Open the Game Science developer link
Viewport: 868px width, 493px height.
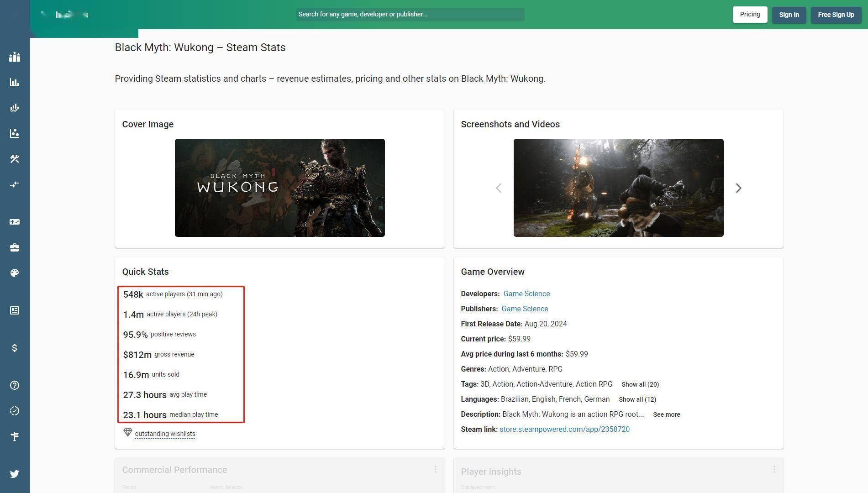click(x=526, y=294)
